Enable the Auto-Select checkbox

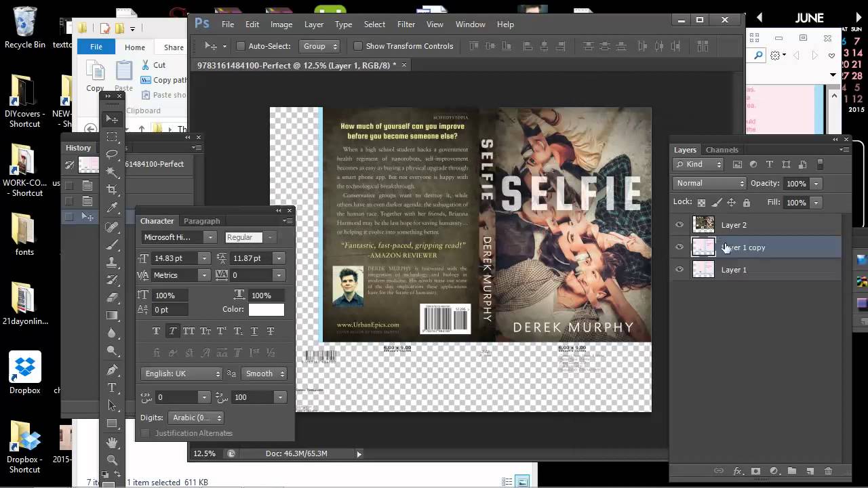pyautogui.click(x=240, y=46)
